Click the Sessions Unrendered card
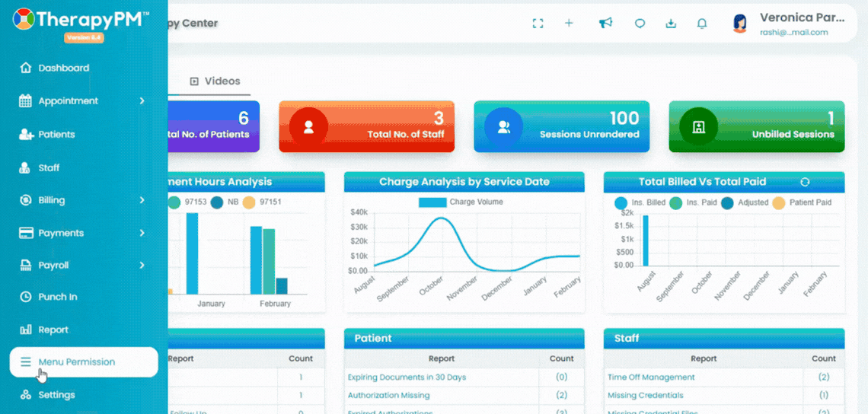Image resolution: width=868 pixels, height=414 pixels. click(x=561, y=126)
